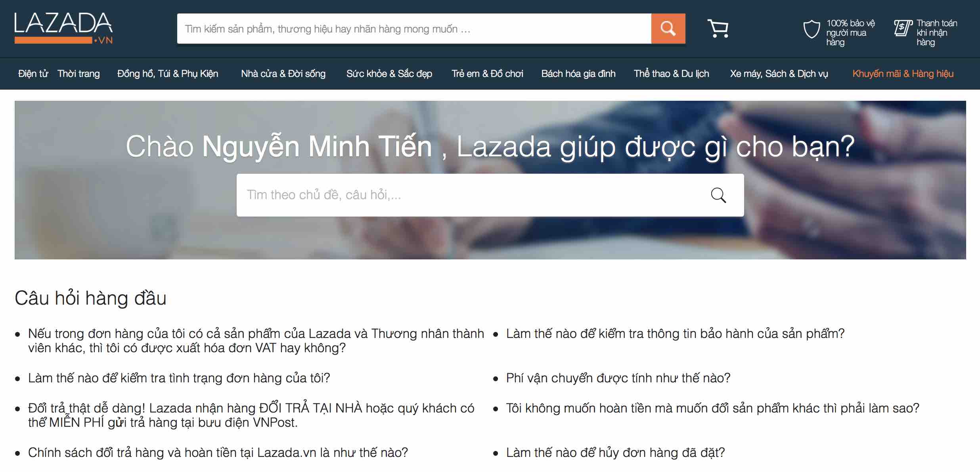The image size is (980, 472).
Task: Open the Thời trang category
Action: [78, 74]
